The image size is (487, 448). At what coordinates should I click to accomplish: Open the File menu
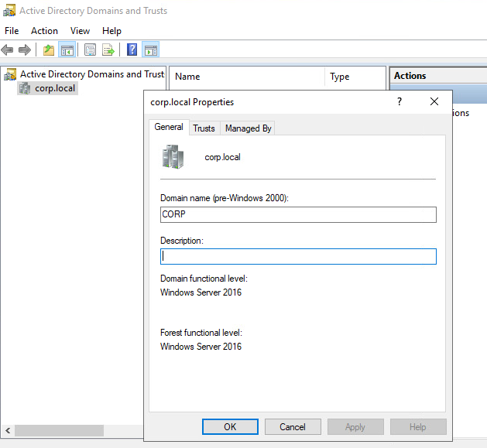pos(12,31)
